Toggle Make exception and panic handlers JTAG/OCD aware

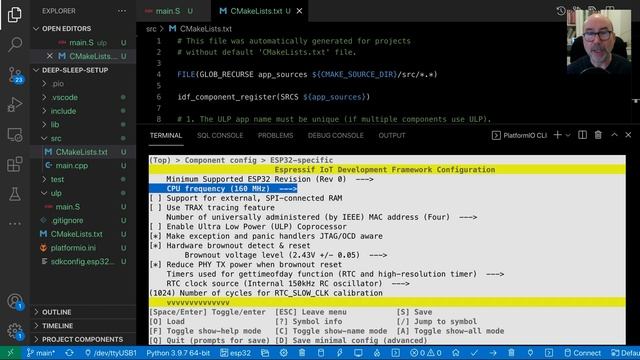266,236
